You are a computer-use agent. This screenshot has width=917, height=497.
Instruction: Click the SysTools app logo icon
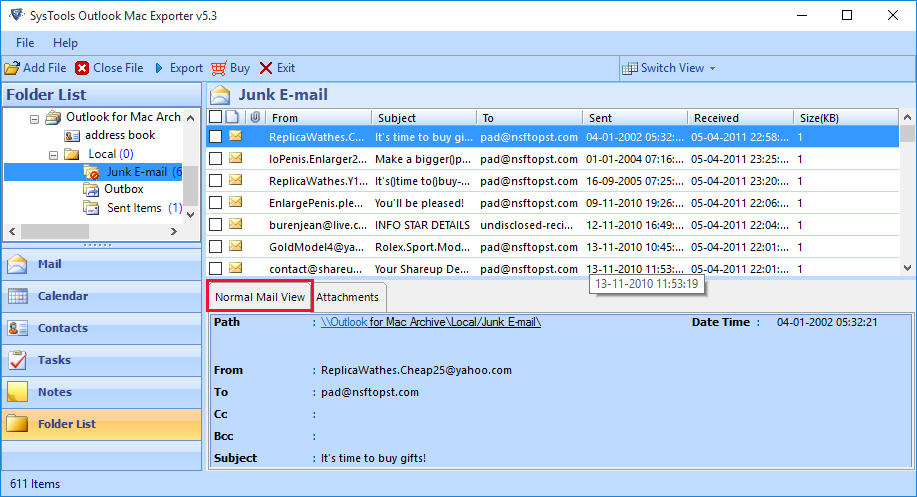(17, 15)
